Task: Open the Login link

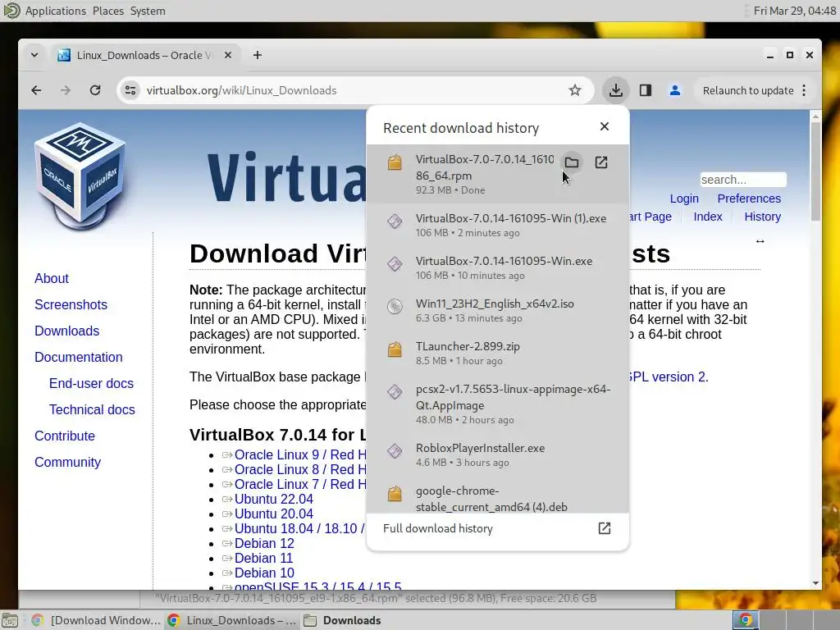Action: 684,199
